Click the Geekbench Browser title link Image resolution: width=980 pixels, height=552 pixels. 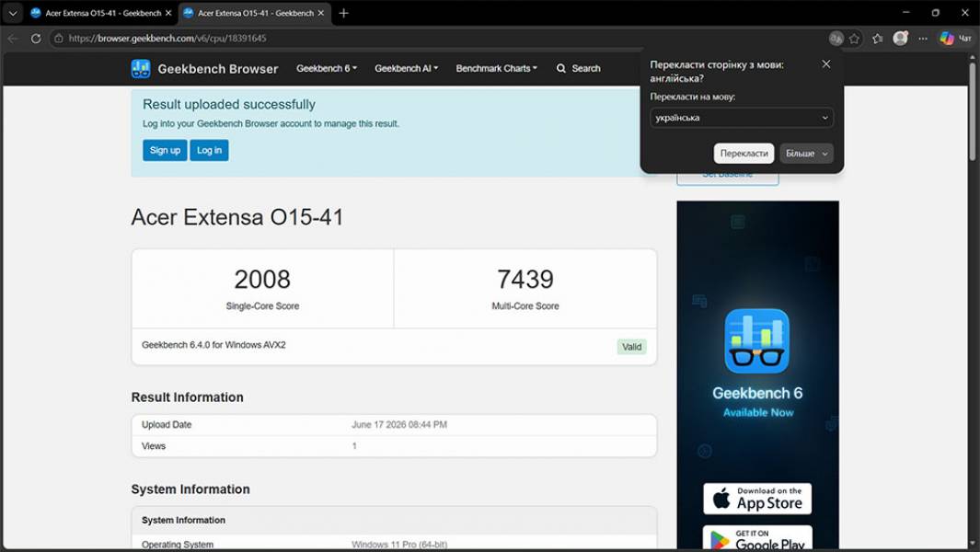click(x=217, y=69)
